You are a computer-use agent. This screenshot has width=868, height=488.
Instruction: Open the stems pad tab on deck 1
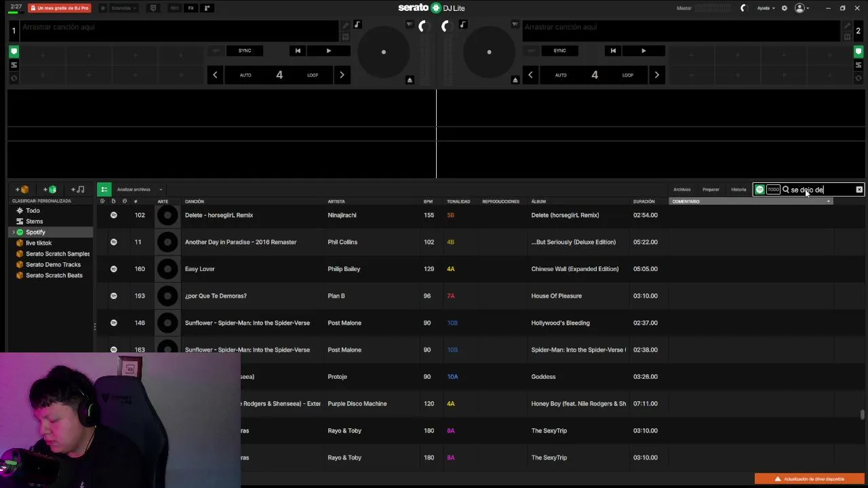coord(14,65)
